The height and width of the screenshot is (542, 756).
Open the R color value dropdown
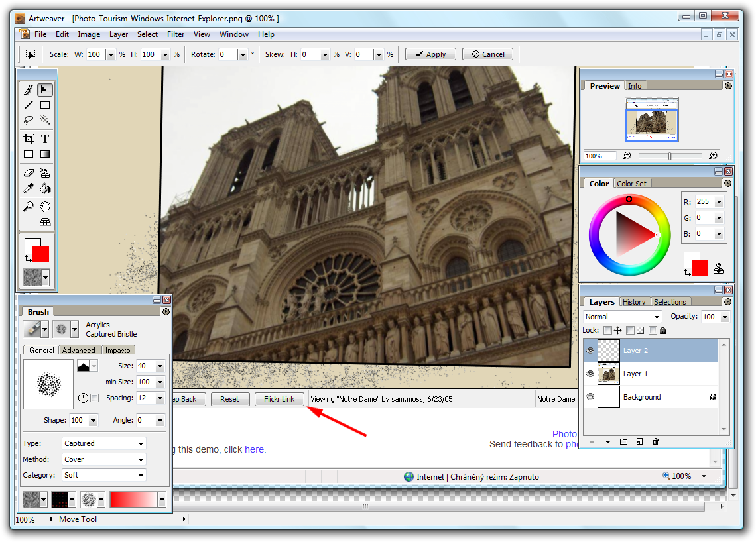pos(719,202)
